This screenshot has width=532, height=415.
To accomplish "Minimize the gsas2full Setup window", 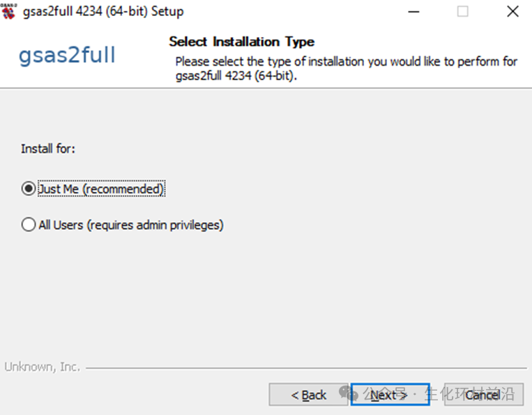I will (x=413, y=11).
